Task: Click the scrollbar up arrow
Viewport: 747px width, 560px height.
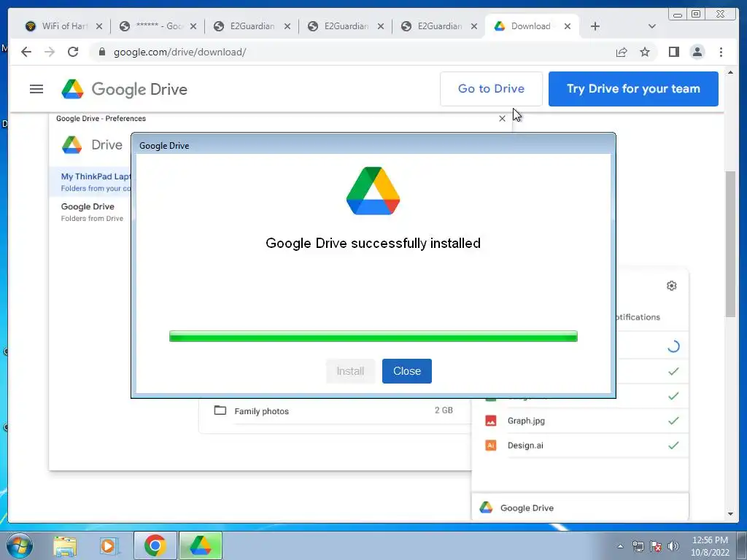Action: tap(730, 72)
